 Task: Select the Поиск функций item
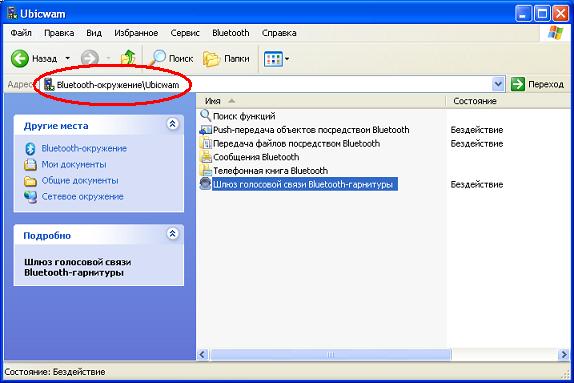[244, 116]
